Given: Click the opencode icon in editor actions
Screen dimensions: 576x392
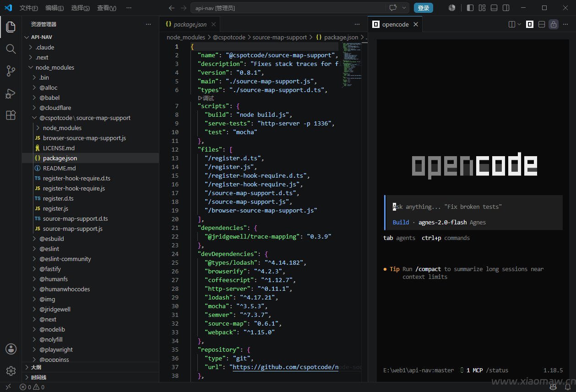Looking at the screenshot, I should [530, 24].
